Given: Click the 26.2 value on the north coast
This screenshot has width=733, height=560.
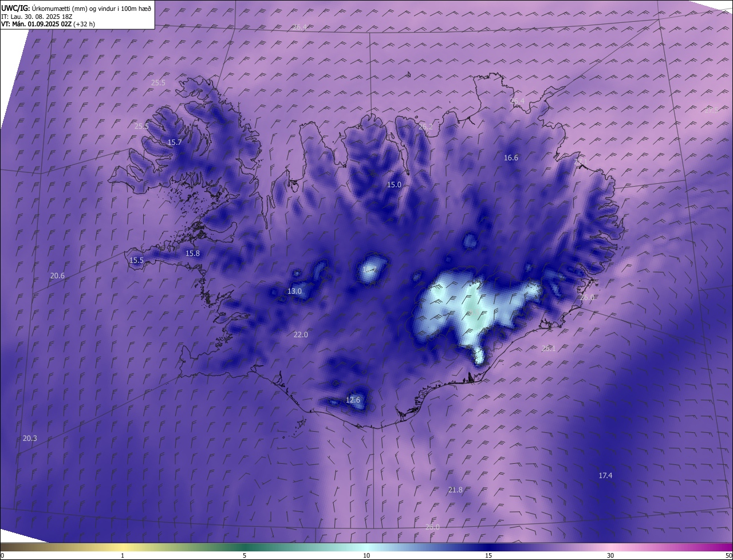Looking at the screenshot, I should [425, 127].
